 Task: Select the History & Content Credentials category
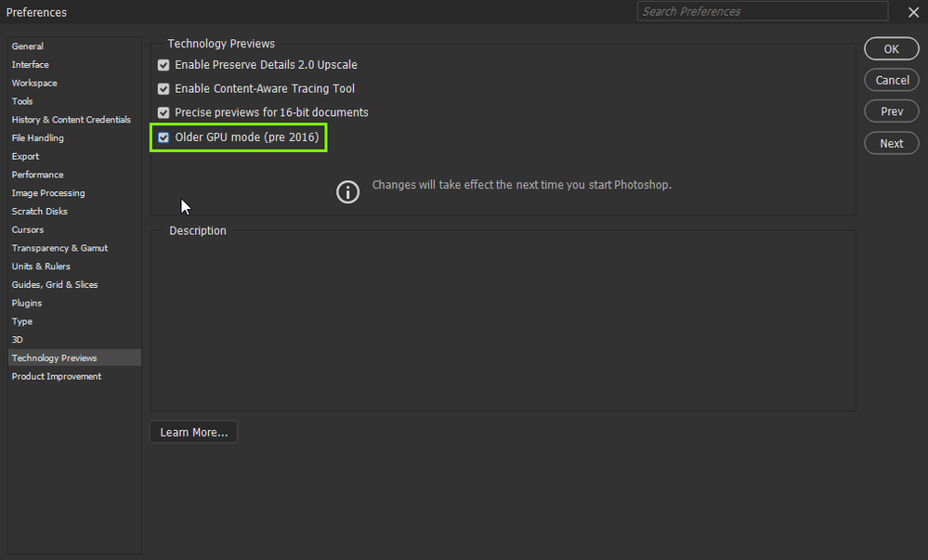tap(72, 119)
